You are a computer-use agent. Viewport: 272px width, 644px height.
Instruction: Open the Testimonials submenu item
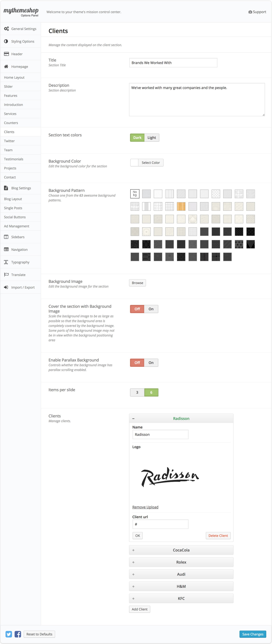(13, 159)
